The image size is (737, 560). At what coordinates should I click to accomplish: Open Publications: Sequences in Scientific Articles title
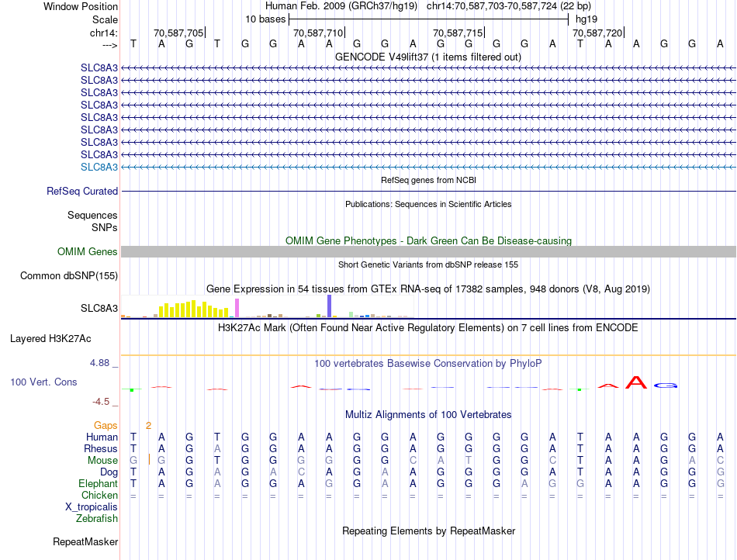click(x=428, y=204)
